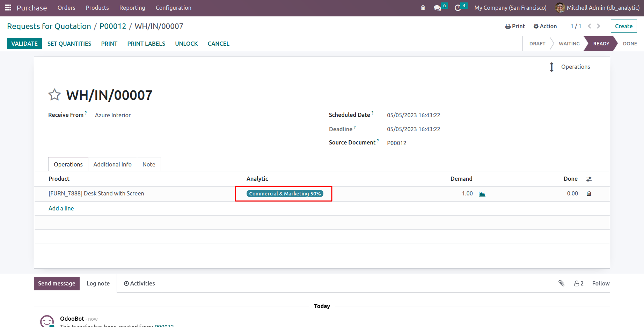
Task: Switch company My Company (San Francisco)
Action: [x=510, y=8]
